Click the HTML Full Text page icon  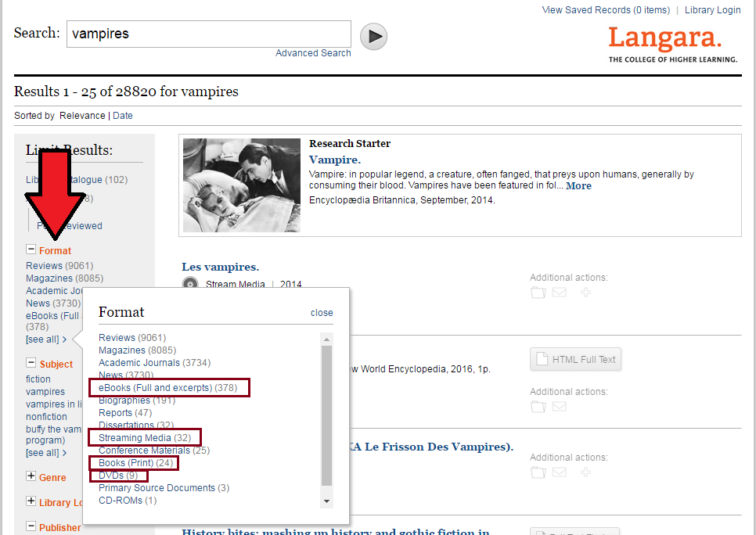(542, 359)
